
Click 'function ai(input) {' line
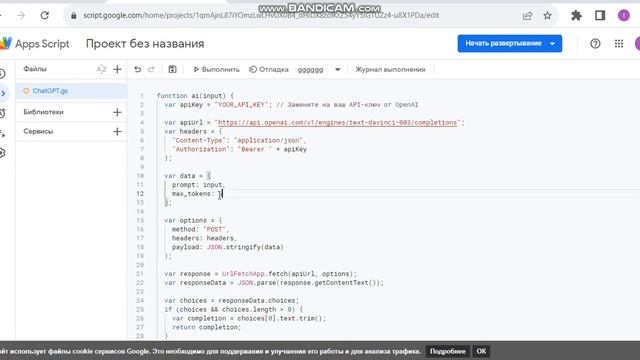click(195, 96)
